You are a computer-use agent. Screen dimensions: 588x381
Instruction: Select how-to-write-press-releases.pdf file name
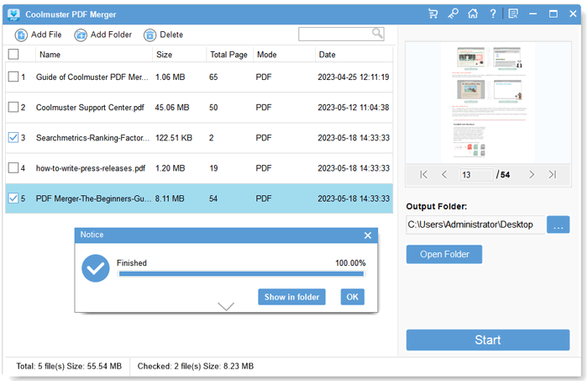click(91, 168)
